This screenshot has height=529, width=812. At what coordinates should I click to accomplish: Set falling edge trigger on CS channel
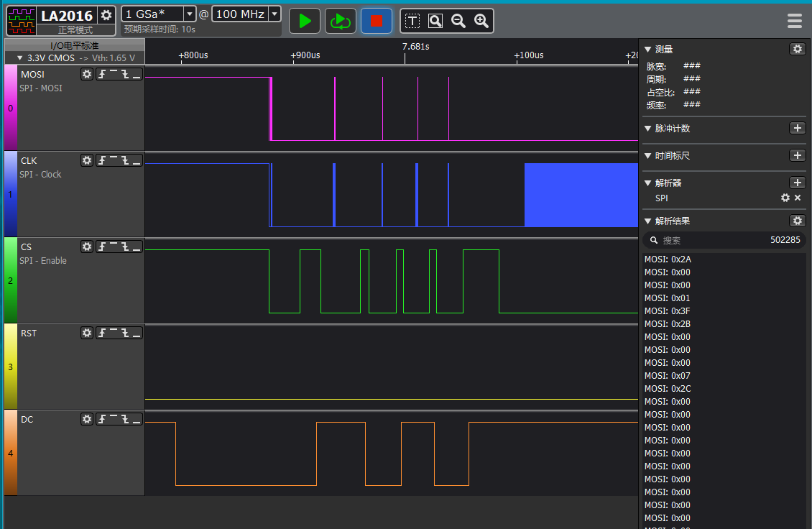pyautogui.click(x=125, y=247)
